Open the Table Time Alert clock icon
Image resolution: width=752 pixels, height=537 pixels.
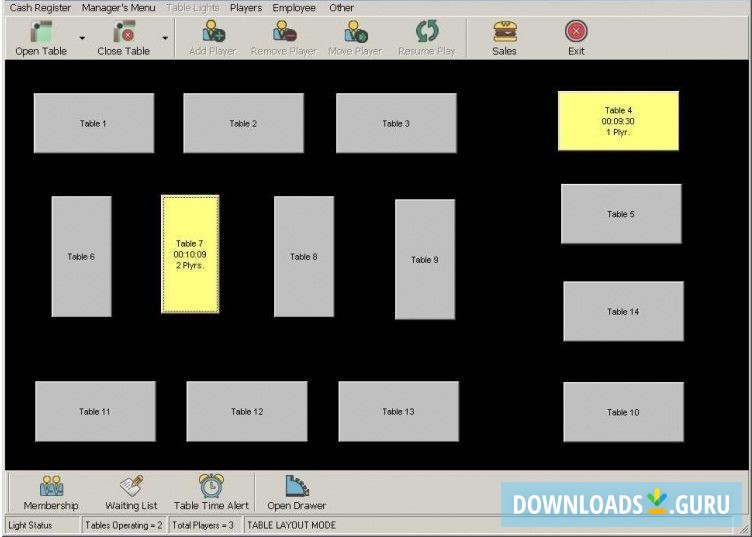[212, 486]
